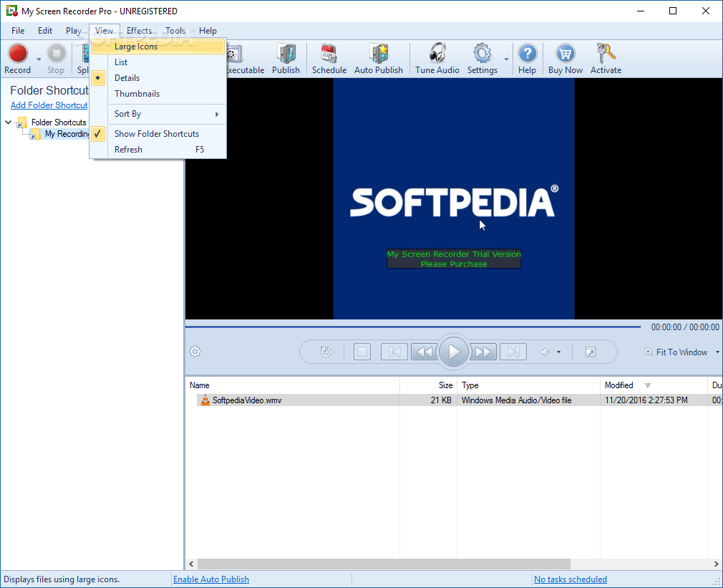Click the No tasks scheduled link
The image size is (723, 588).
tap(571, 579)
